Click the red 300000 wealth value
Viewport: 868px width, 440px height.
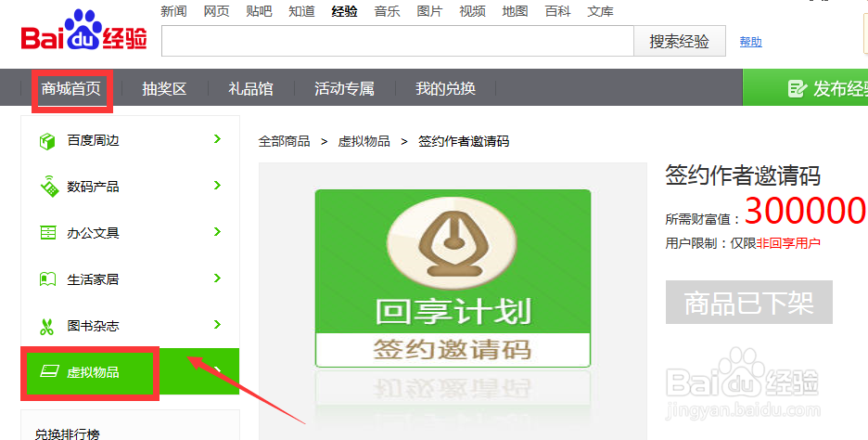tap(806, 211)
